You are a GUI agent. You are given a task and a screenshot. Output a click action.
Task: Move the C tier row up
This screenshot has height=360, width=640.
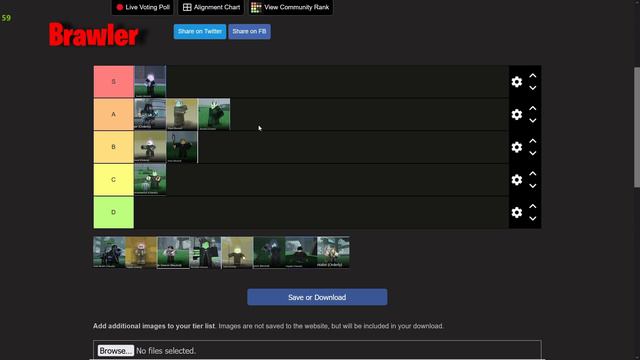click(533, 173)
